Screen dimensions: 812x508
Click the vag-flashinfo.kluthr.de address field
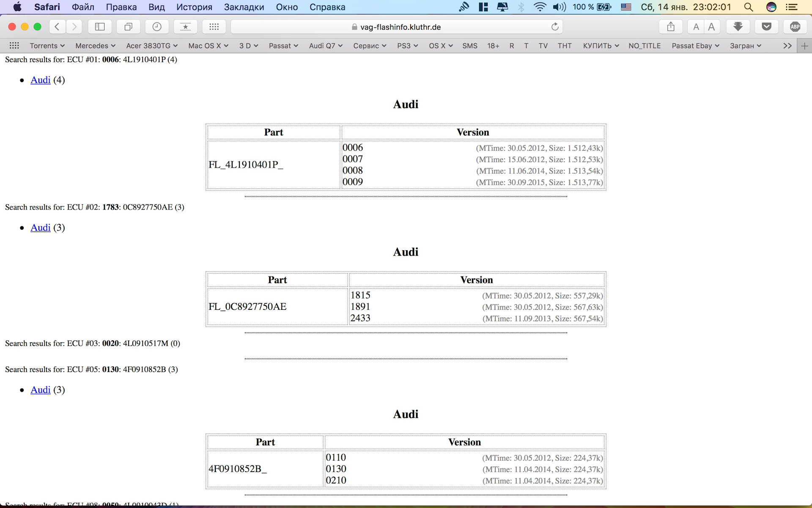tap(397, 27)
